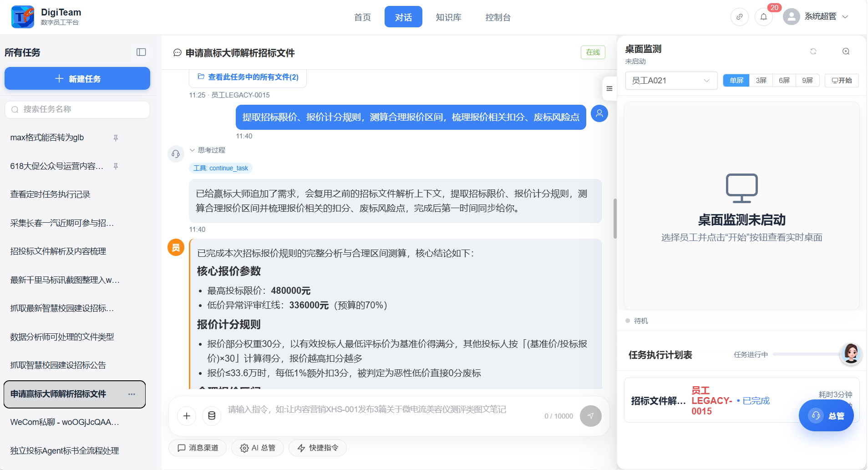Click the DigiTeam logo icon
The height and width of the screenshot is (470, 868).
[x=23, y=17]
